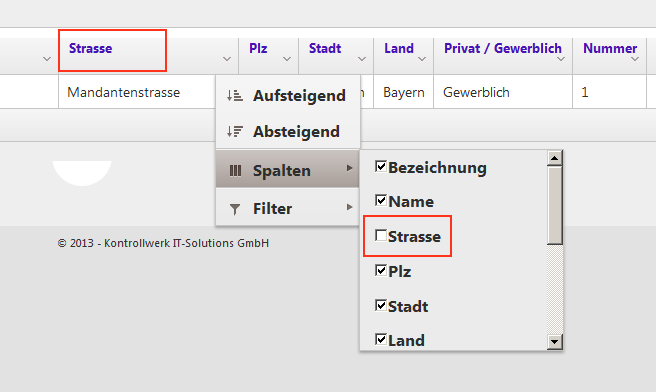The image size is (656, 392).
Task: Open the Strasse column header dropdown arrow
Action: (227, 59)
